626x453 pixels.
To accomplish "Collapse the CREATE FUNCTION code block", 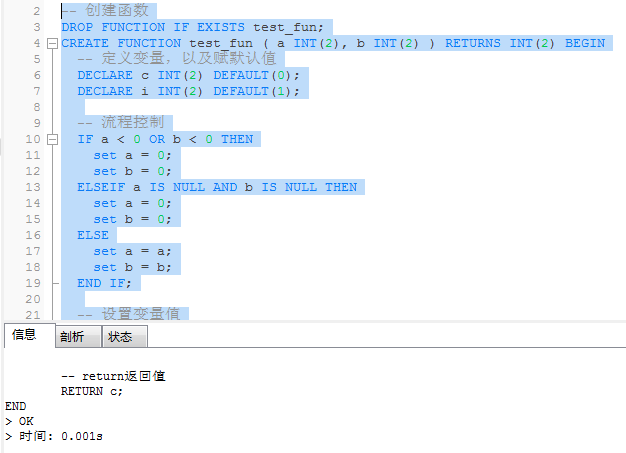I will coord(52,43).
